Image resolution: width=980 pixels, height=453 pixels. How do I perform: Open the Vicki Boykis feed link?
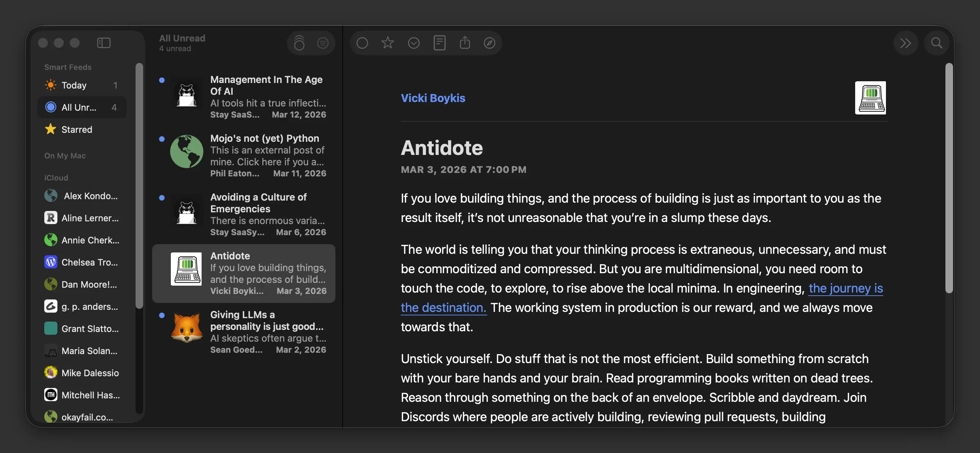point(433,98)
